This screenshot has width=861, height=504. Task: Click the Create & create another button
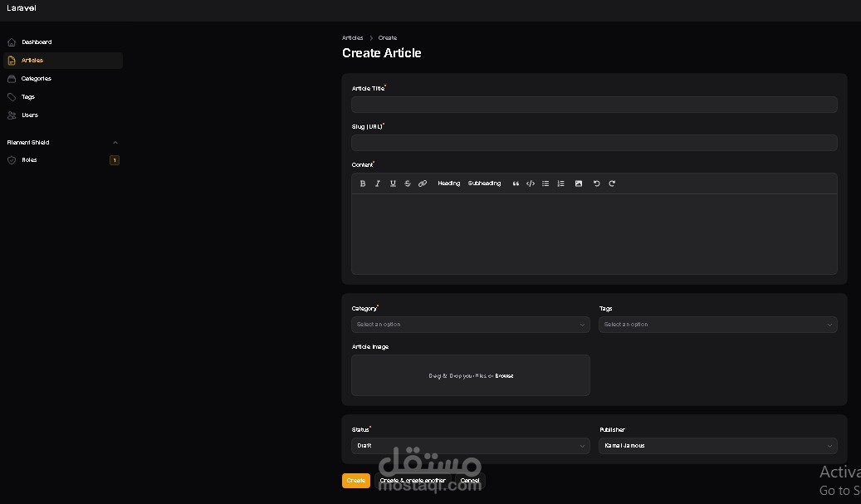pyautogui.click(x=413, y=481)
